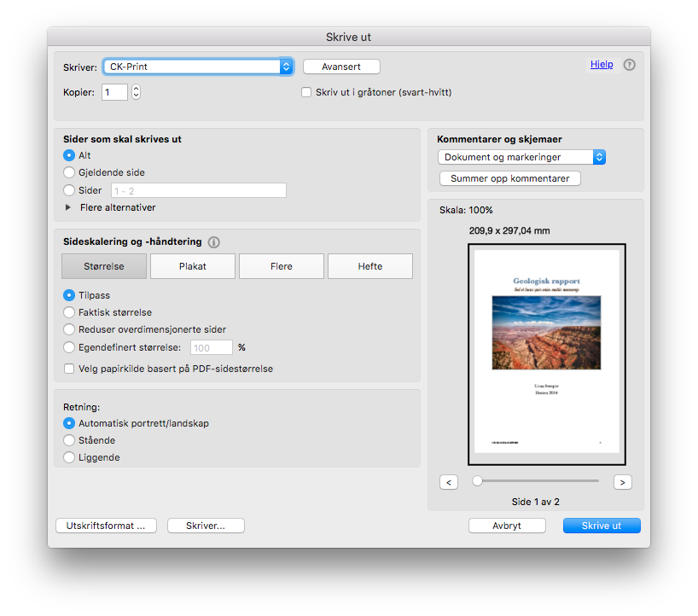
Task: Choose Egendefinert størrelse radio button
Action: (69, 347)
